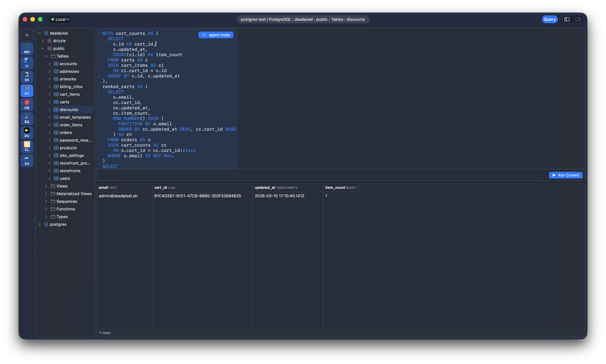
Task: Expand the postgres database node
Action: [x=40, y=224]
